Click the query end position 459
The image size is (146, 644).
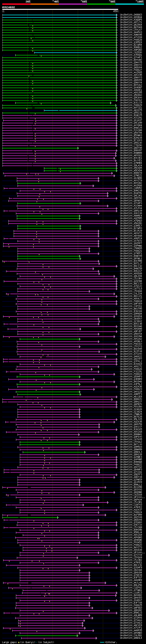click(115, 11)
